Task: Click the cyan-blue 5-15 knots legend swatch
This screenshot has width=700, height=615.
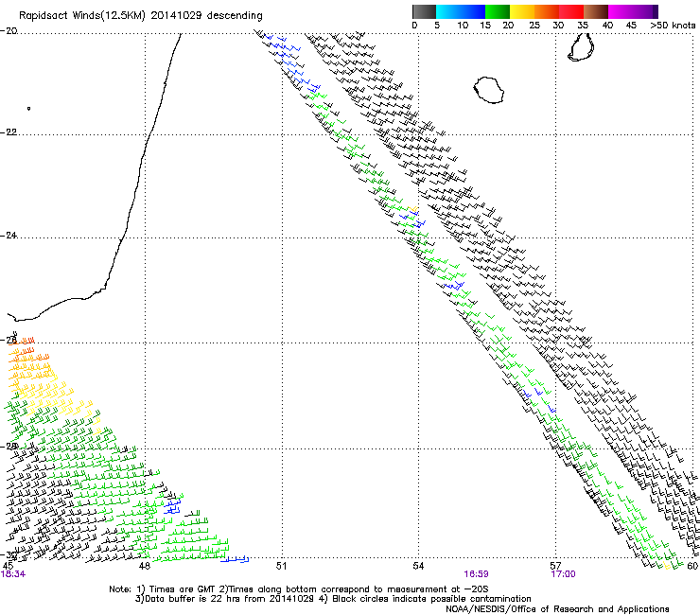Action: click(x=461, y=11)
